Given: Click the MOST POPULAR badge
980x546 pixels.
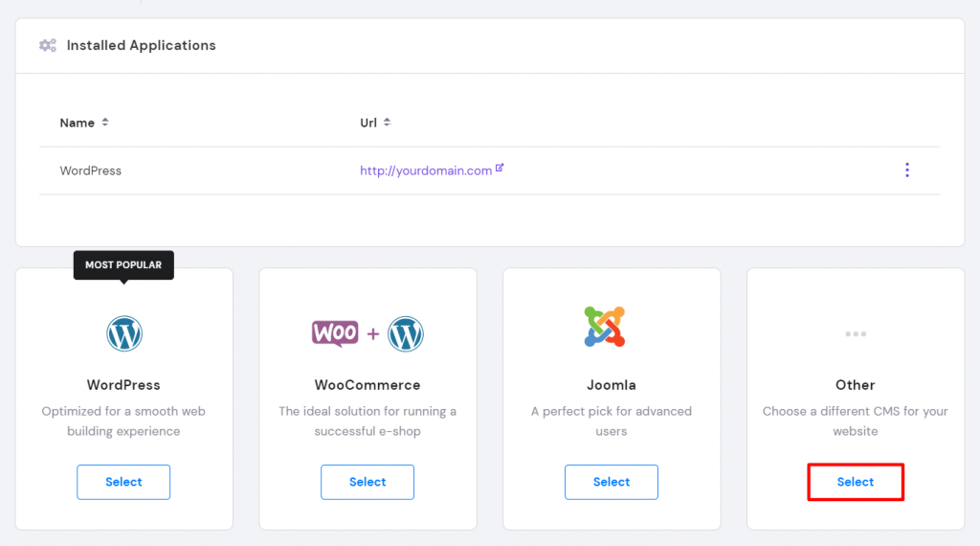Looking at the screenshot, I should point(123,264).
